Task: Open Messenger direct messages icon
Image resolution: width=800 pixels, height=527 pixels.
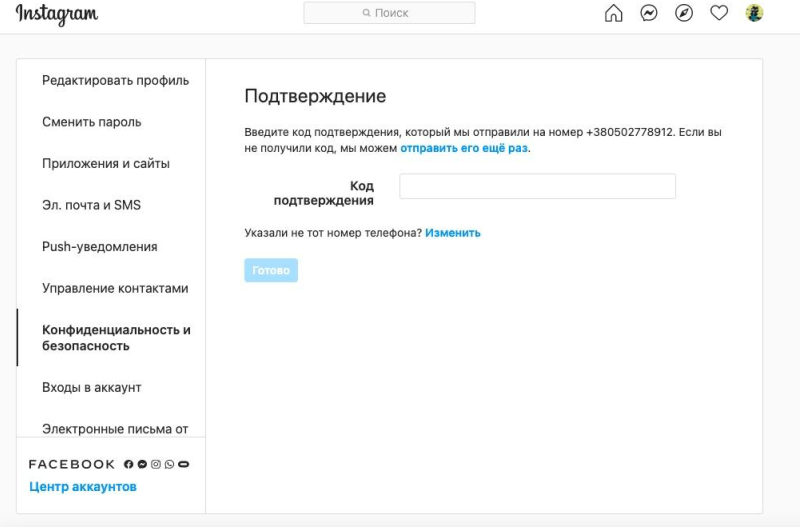Action: tap(648, 13)
